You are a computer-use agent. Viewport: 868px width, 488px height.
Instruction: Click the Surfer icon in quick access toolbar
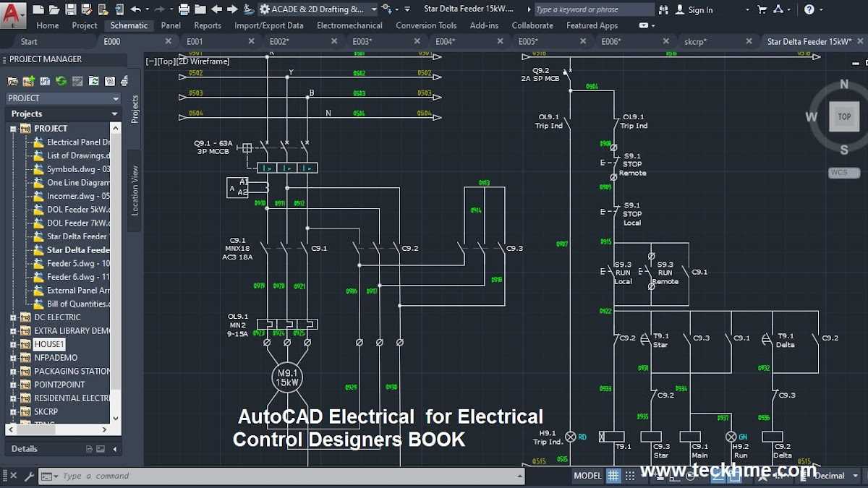point(249,9)
